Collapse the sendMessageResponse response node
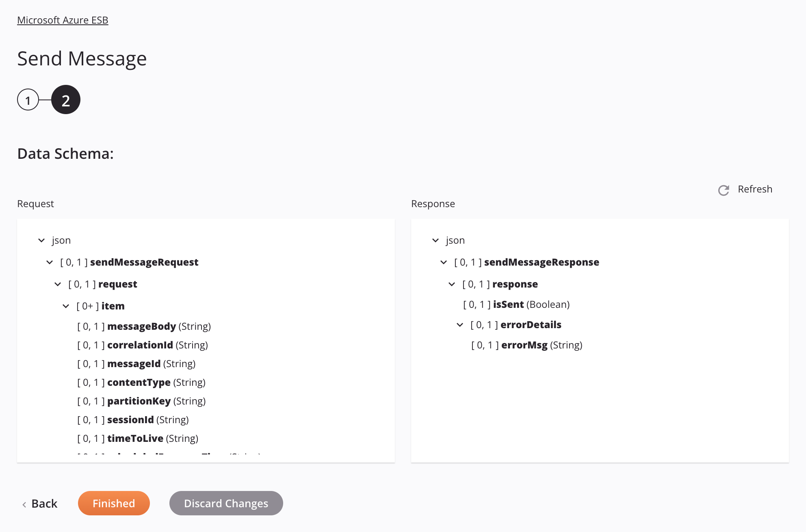Viewport: 806px width, 532px height. click(x=444, y=262)
